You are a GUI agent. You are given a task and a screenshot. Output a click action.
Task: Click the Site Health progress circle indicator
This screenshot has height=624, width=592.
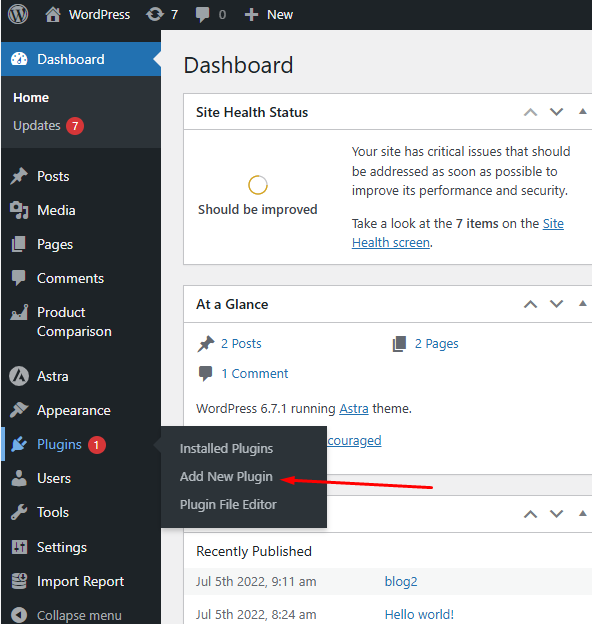(x=258, y=185)
